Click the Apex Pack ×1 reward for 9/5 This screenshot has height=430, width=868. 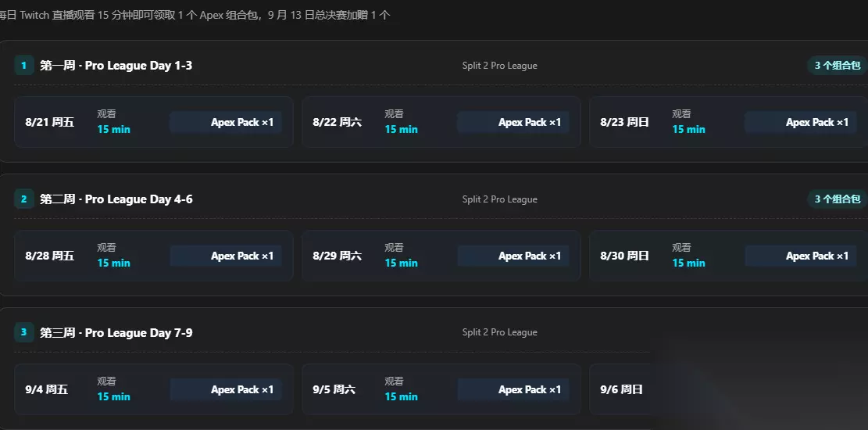coord(513,389)
